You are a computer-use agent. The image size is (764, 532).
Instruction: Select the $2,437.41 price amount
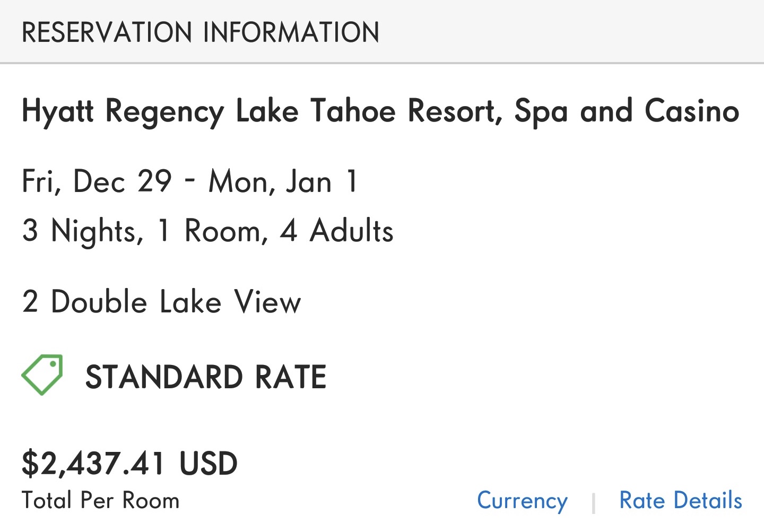[93, 464]
